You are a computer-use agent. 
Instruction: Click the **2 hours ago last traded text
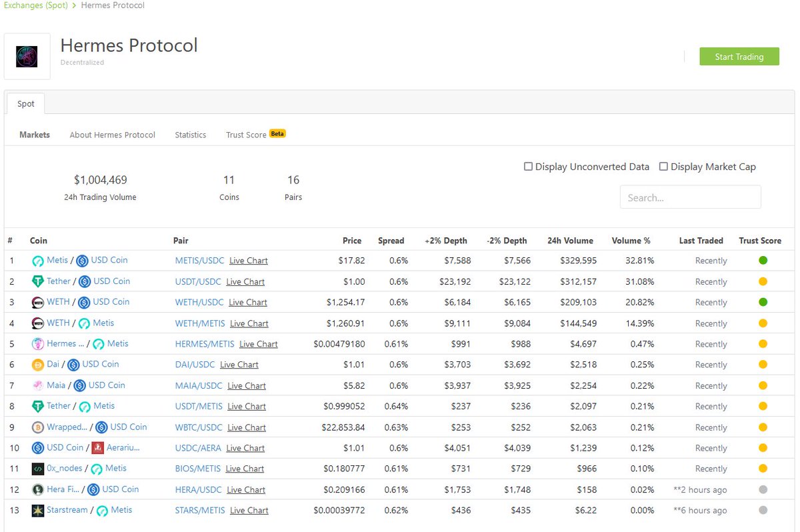click(x=700, y=489)
